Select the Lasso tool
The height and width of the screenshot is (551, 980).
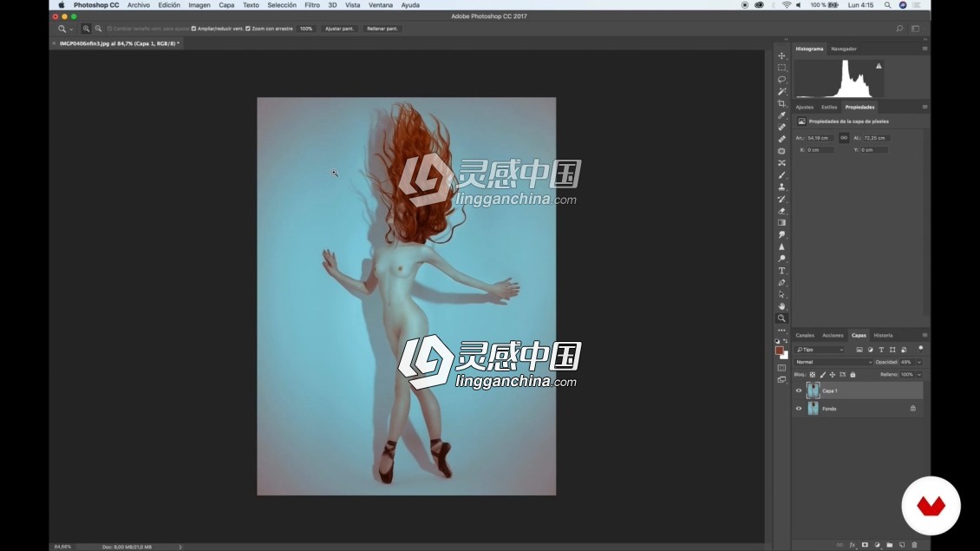click(781, 80)
